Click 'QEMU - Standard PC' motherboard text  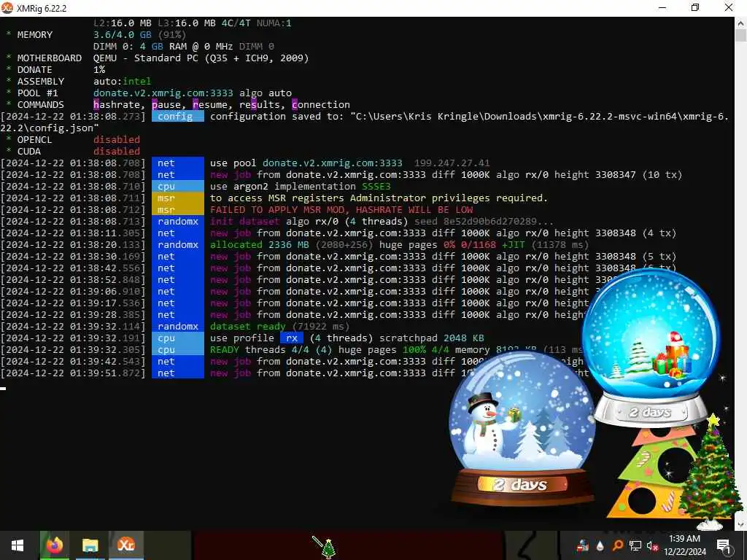pos(146,58)
